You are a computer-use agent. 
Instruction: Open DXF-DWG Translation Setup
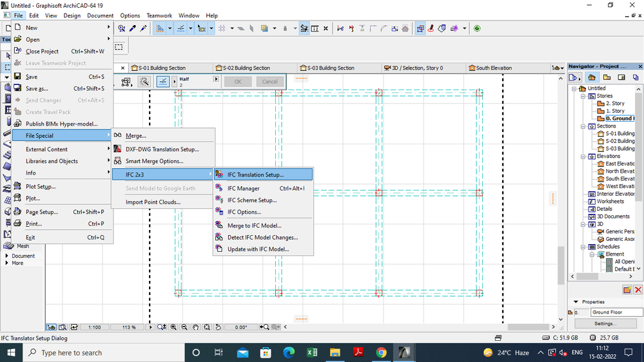163,149
